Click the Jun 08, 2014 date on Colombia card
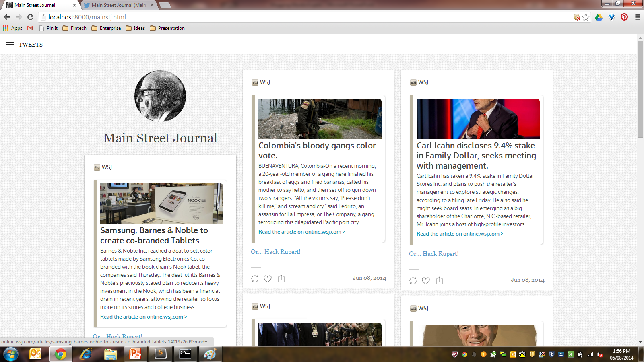Viewport: 644px width, 362px height. pyautogui.click(x=369, y=278)
